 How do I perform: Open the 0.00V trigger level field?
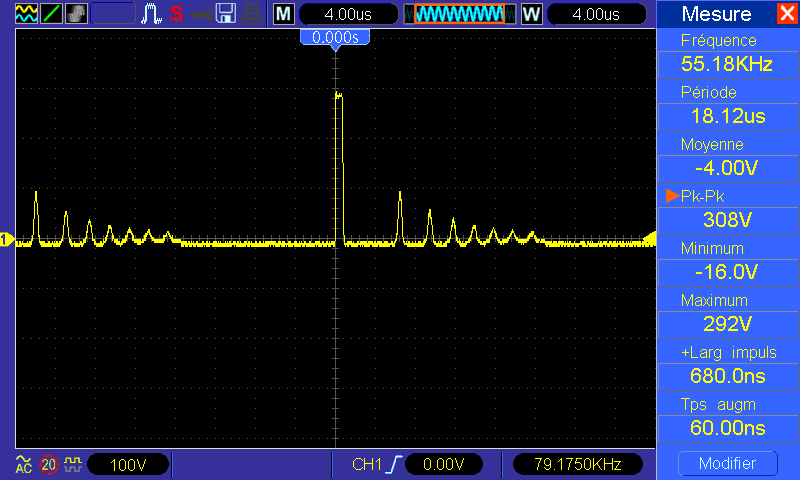pos(443,464)
